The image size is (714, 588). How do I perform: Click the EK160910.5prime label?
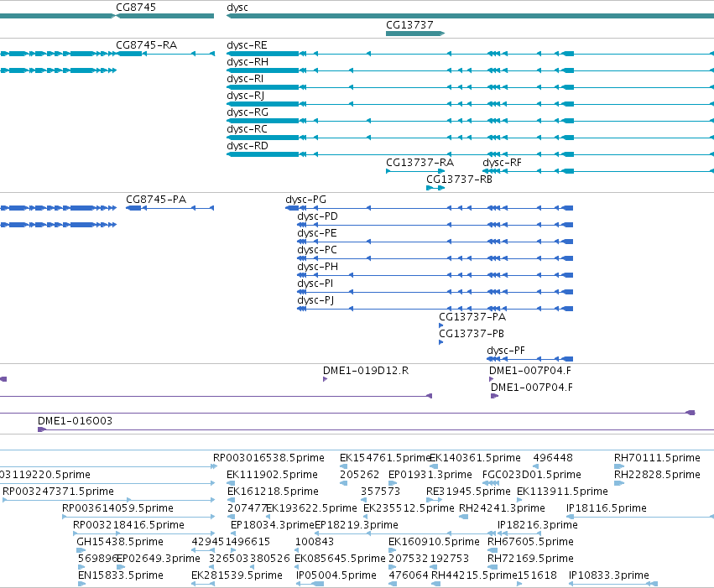click(434, 542)
